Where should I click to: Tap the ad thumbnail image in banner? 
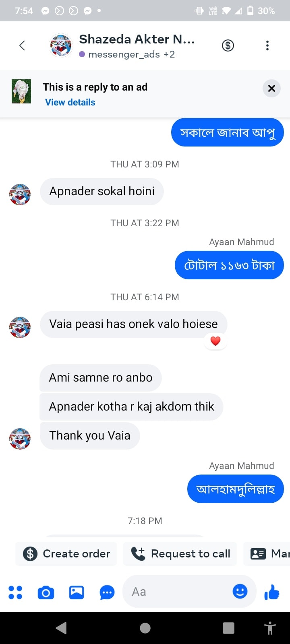click(21, 91)
